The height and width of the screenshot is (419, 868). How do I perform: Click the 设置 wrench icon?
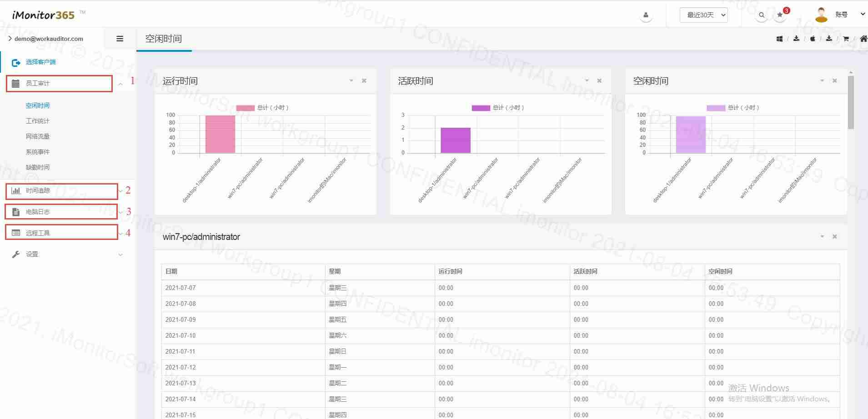point(16,254)
